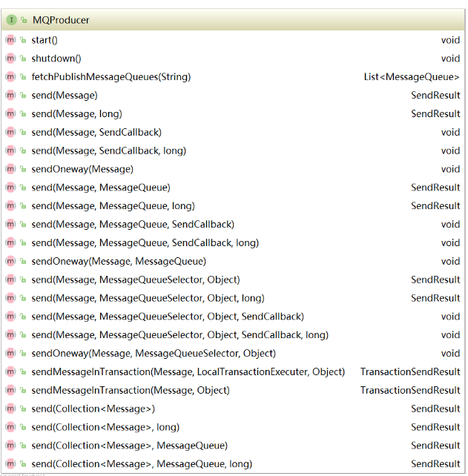Screen dimensions: 468x476
Task: Select send(Message, MessageQueueSelector, Object, long) method
Action: click(148, 298)
